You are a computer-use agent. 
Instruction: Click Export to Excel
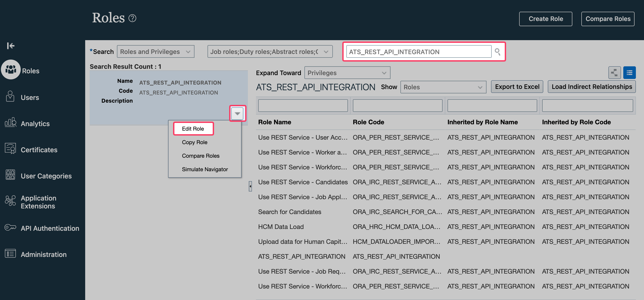[x=517, y=87]
